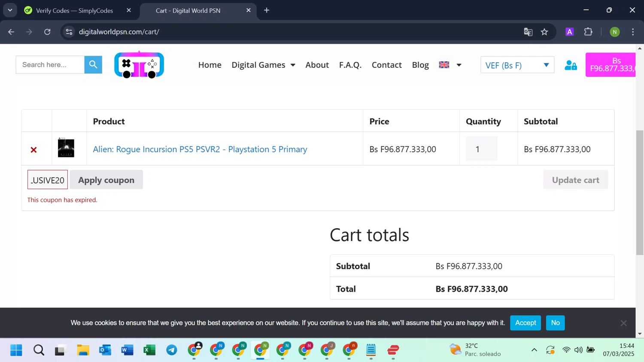Open the Extensions puzzle icon
Image resolution: width=644 pixels, height=362 pixels.
point(588,32)
